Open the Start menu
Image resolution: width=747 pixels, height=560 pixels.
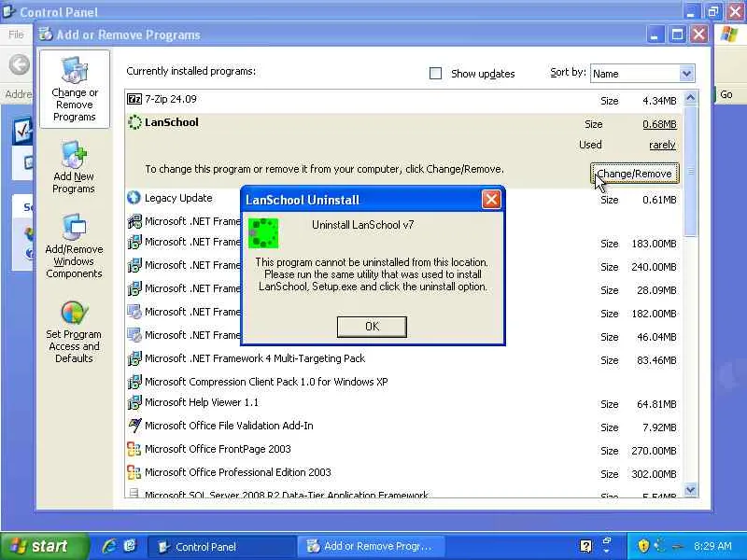[x=44, y=546]
